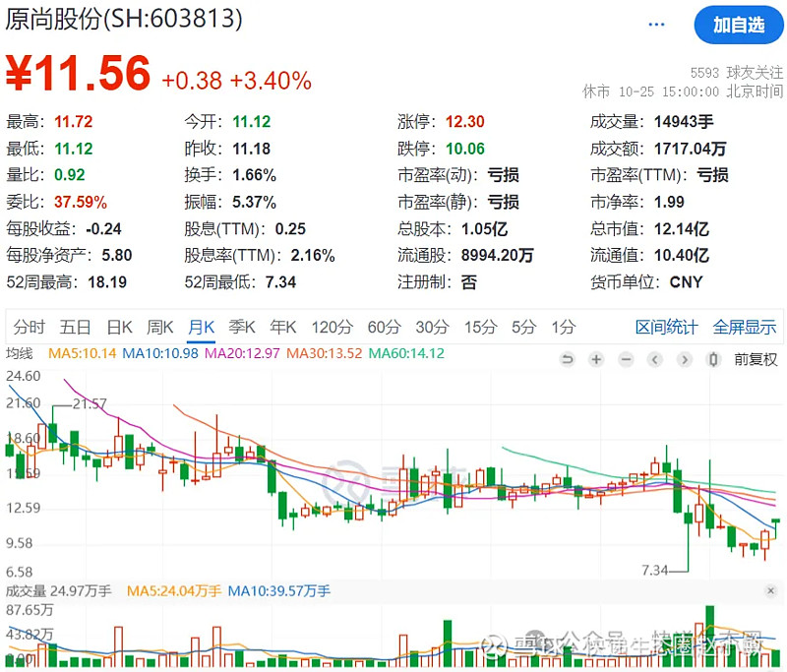Viewport: 787px width, 672px height.
Task: Open the three-dot more options menu
Action: 656,24
